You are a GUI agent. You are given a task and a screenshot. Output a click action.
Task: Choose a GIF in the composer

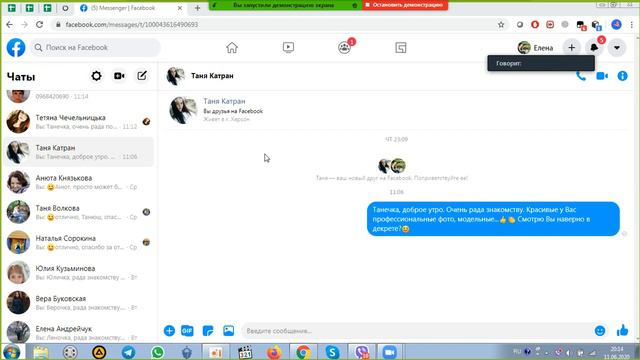click(x=187, y=331)
